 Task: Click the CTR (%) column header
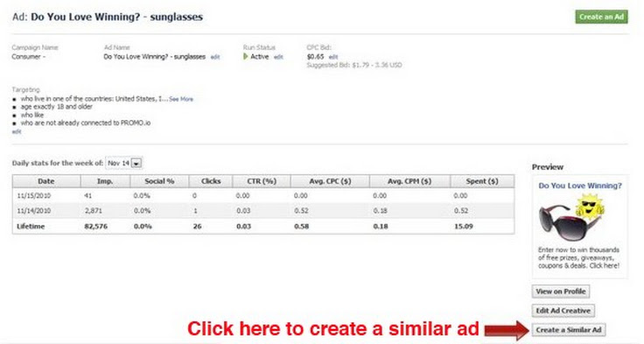[262, 181]
